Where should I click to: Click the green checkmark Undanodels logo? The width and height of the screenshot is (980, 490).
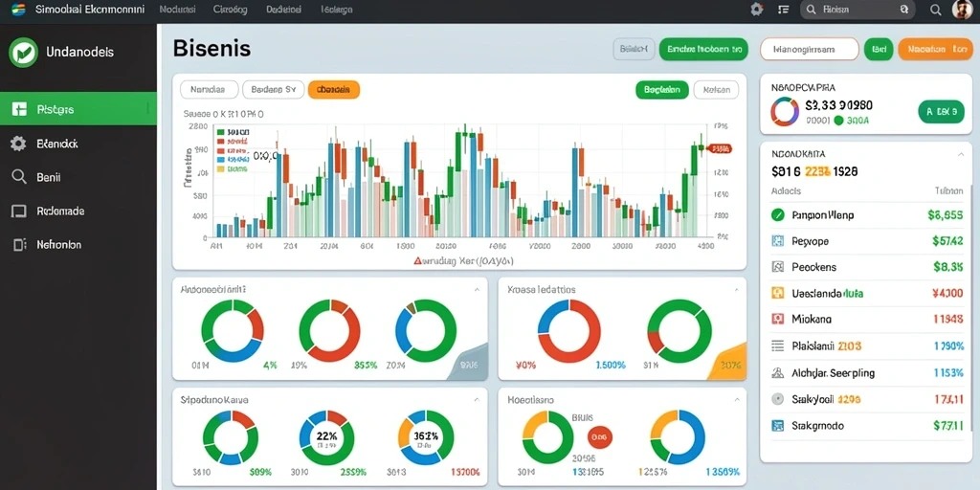(x=24, y=52)
